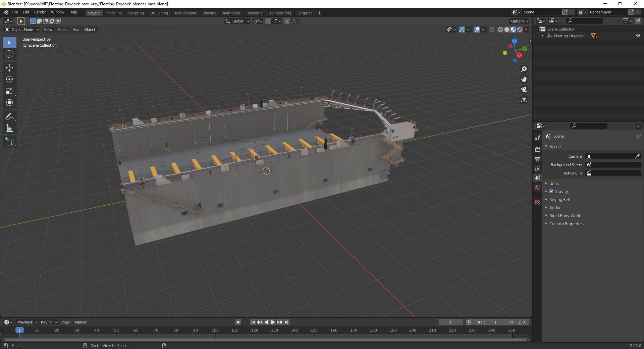Switch to the Shading workspace tab
This screenshot has width=644, height=349.
point(209,13)
